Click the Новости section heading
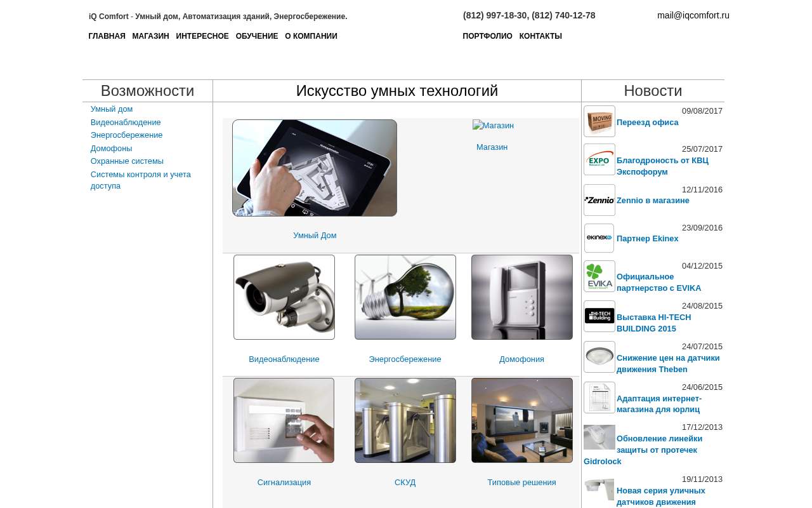 (x=653, y=91)
